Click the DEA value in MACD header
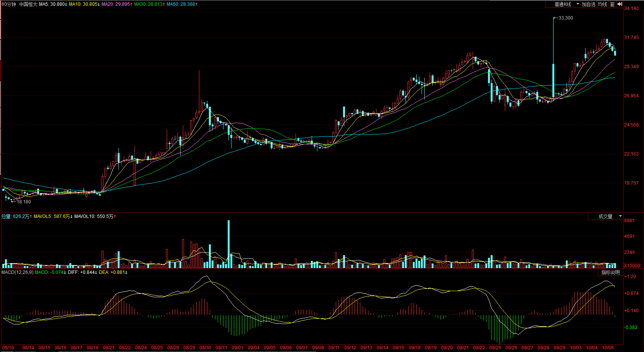 coord(113,272)
